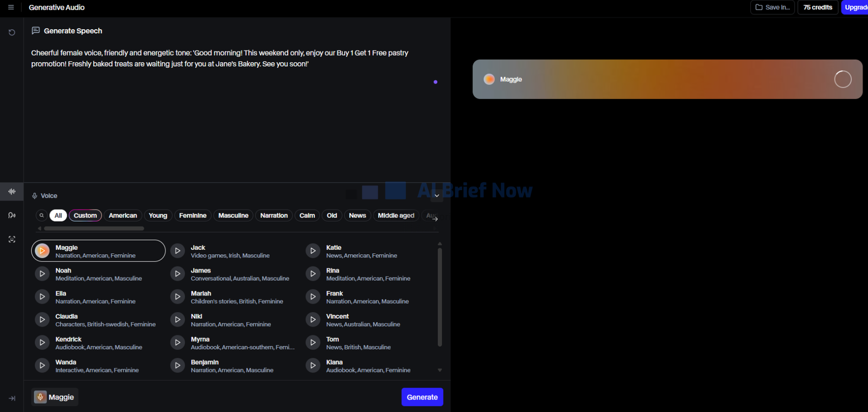Filter voices by News
This screenshot has height=412, width=868.
tap(358, 215)
